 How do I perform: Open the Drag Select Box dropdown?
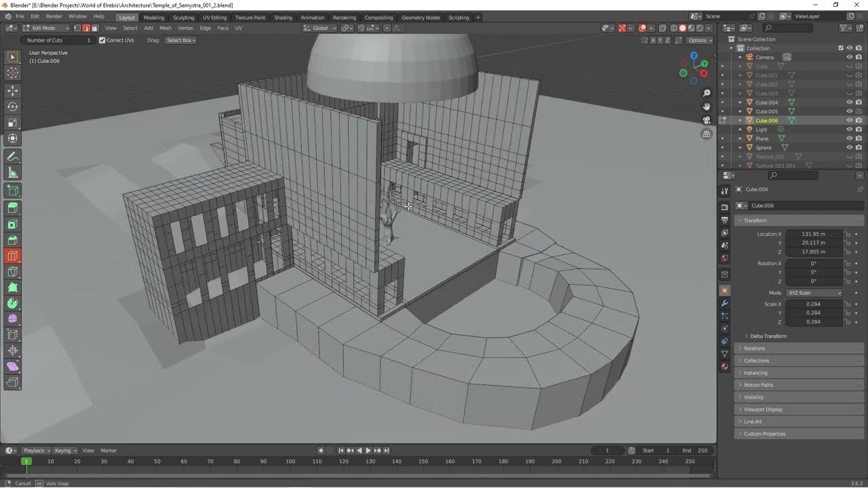coord(180,40)
